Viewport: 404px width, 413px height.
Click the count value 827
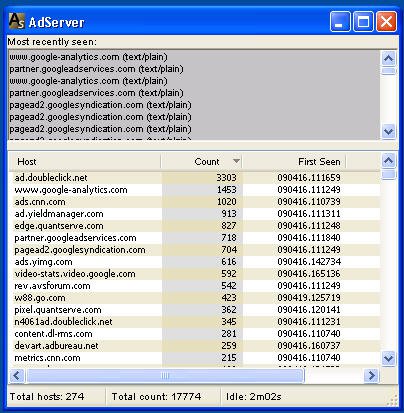point(229,226)
